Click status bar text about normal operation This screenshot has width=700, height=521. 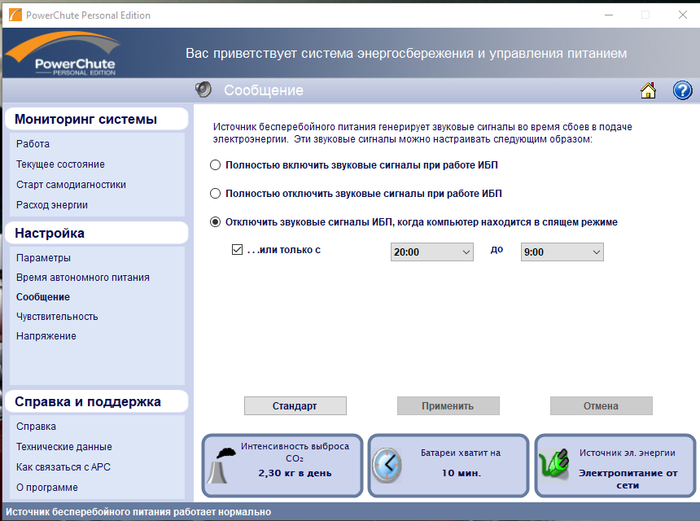tap(138, 512)
